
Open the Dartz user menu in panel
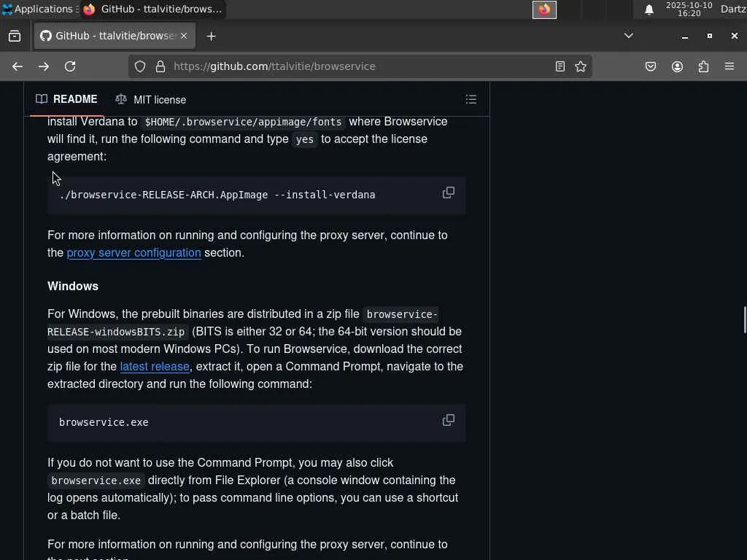[x=733, y=9]
